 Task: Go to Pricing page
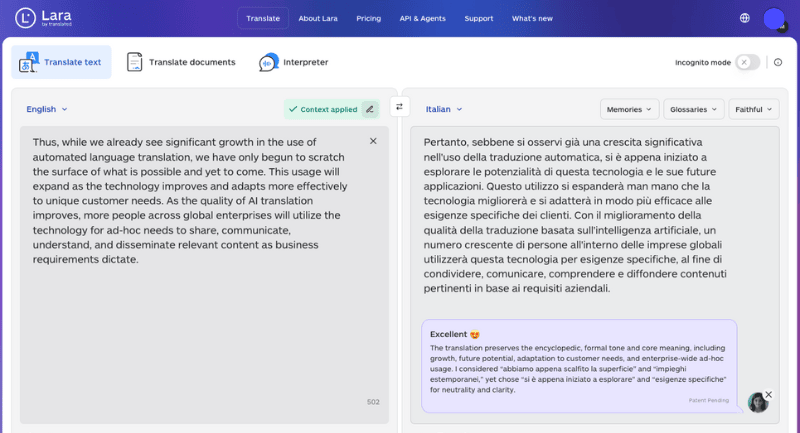tap(368, 18)
